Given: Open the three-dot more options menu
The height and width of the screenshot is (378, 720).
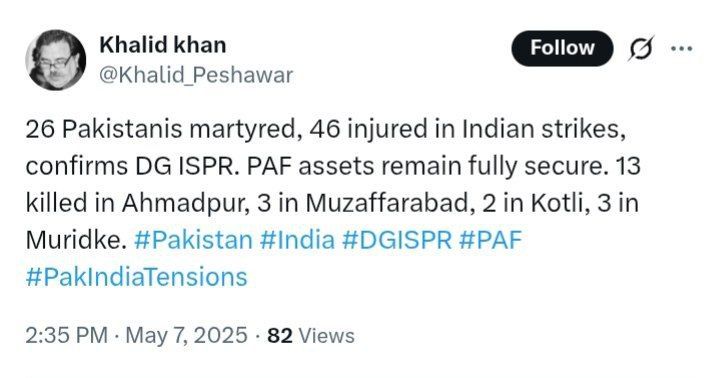Looking at the screenshot, I should click(681, 48).
